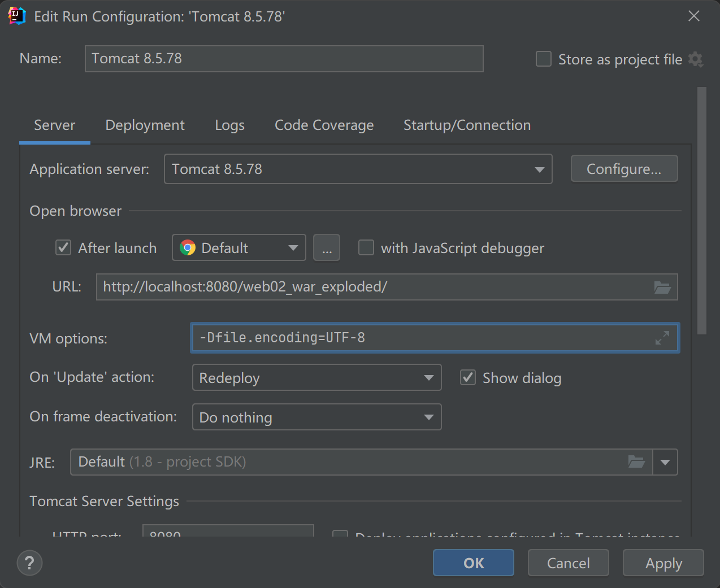Expand the JRE dropdown arrow
Image resolution: width=720 pixels, height=588 pixels.
click(665, 462)
